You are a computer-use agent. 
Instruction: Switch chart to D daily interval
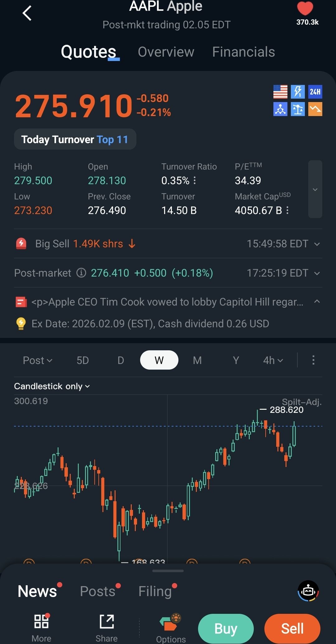(121, 360)
